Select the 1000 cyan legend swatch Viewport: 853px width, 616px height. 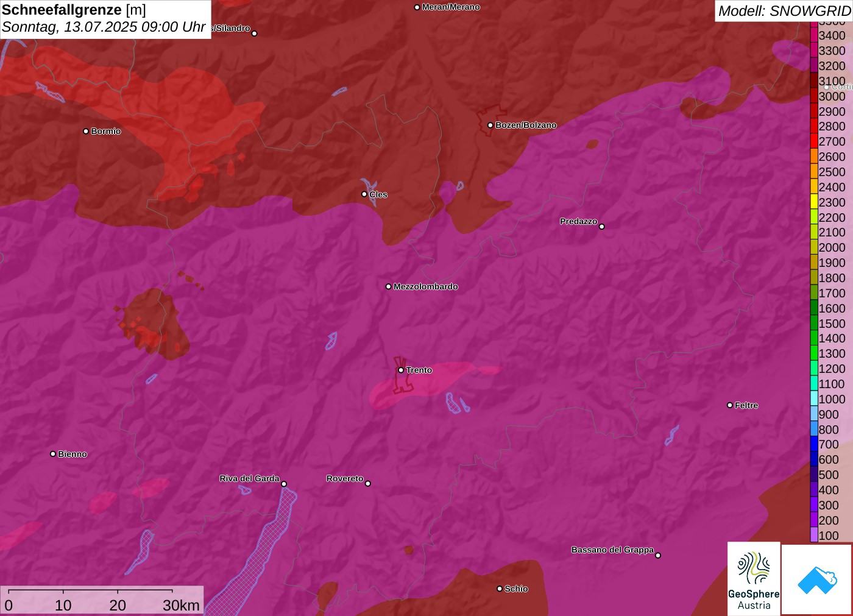pos(814,398)
